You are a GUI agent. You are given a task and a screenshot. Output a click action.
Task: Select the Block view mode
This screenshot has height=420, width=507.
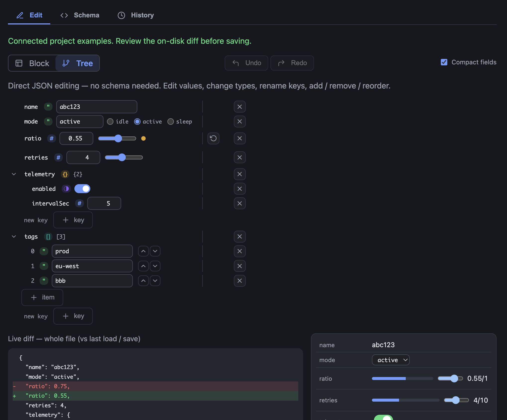(x=32, y=63)
